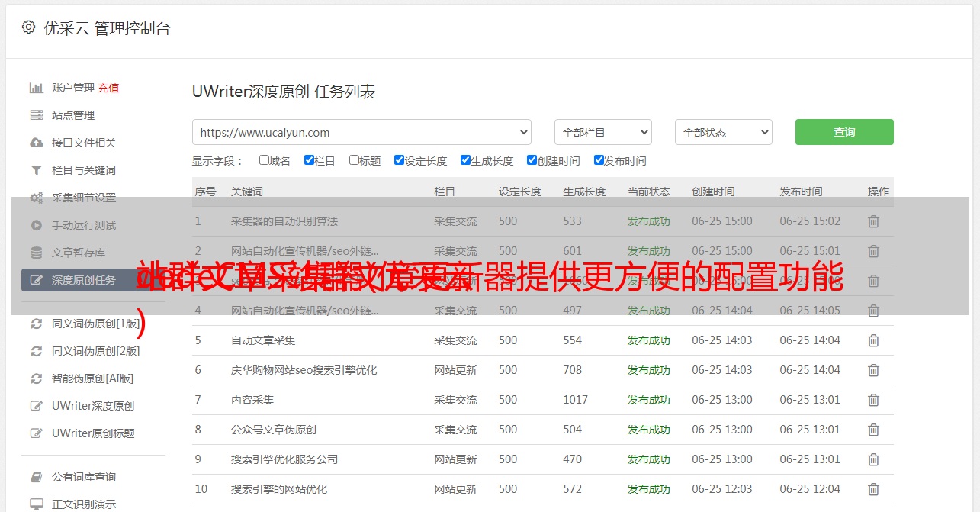The height and width of the screenshot is (512, 980).
Task: Click publish time 06-25 12:04
Action: pyautogui.click(x=810, y=489)
